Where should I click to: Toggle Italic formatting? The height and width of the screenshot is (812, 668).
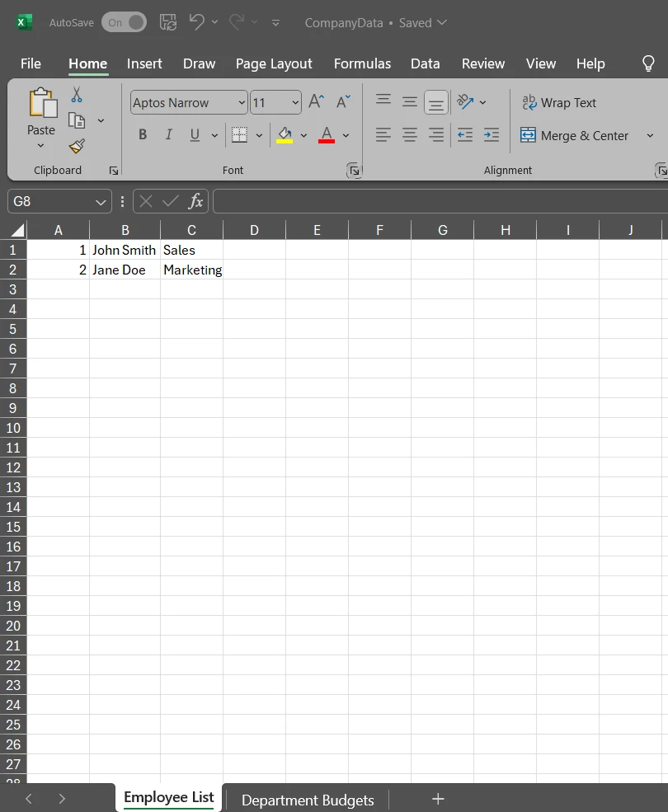pos(169,135)
